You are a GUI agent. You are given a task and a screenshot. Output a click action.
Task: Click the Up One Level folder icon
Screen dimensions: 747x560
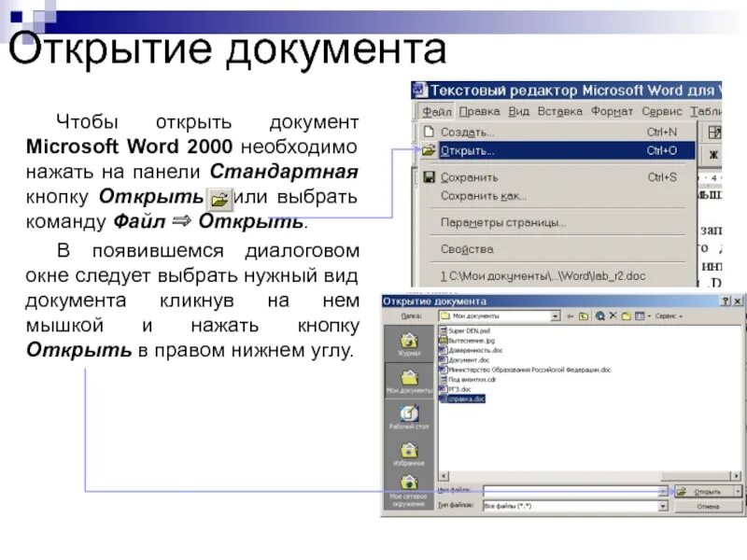point(583,316)
